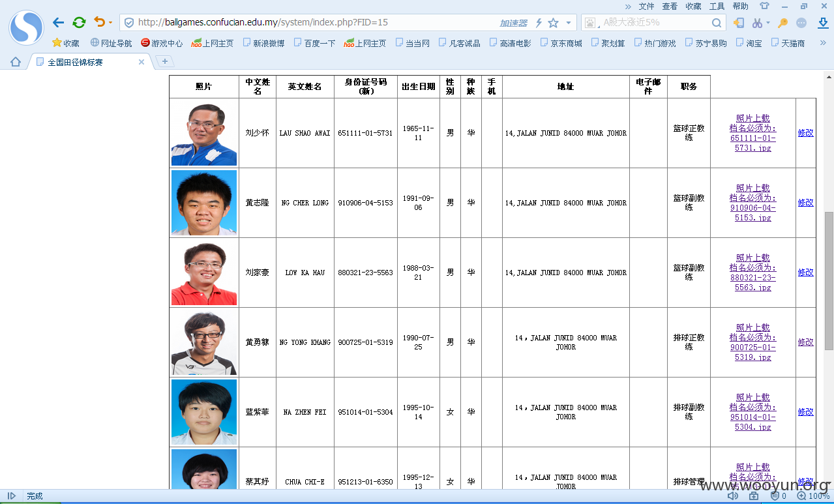Open the 新浪微博 bookmark
Image resolution: width=834 pixels, height=504 pixels.
pos(263,43)
